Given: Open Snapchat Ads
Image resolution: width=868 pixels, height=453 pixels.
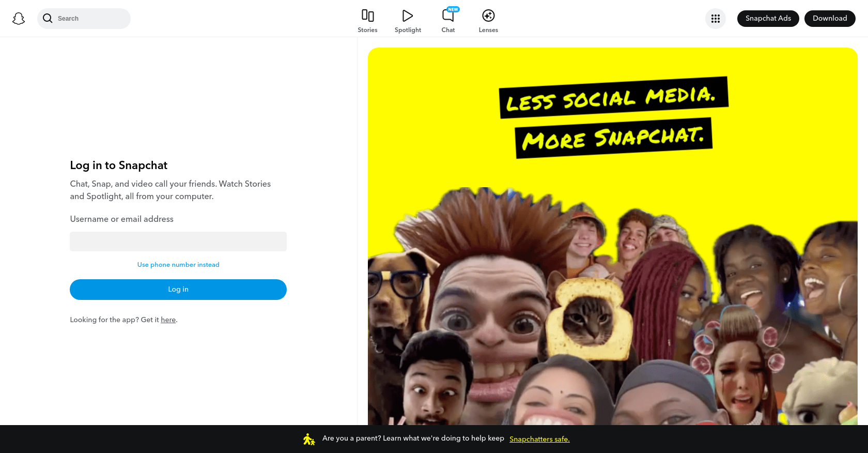Looking at the screenshot, I should click(x=768, y=19).
